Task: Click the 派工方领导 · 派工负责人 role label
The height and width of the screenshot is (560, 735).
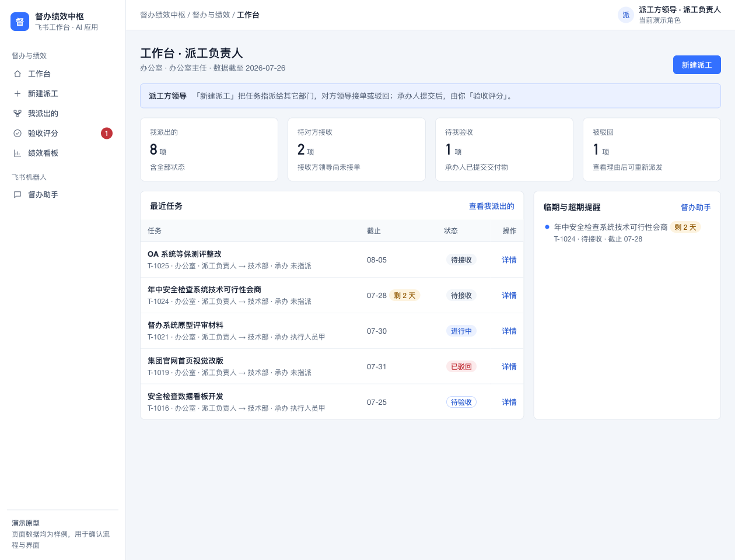Action: pyautogui.click(x=680, y=10)
